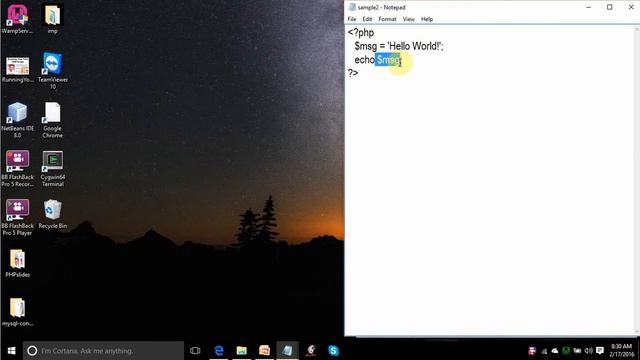
Task: Select the NetBeans IDE 8.0 shortcut
Action: (17, 120)
